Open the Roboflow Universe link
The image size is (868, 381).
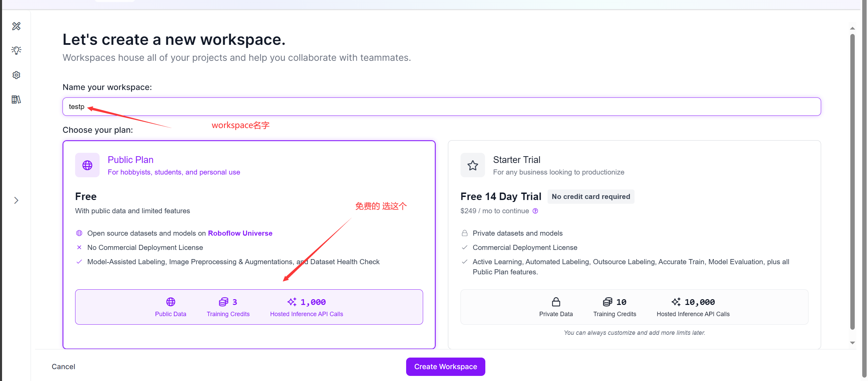click(x=240, y=233)
